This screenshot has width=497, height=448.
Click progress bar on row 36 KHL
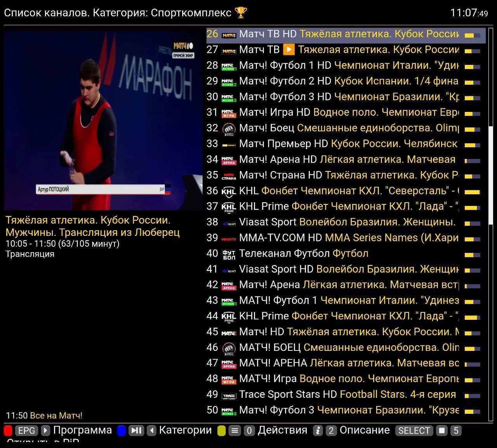(472, 192)
